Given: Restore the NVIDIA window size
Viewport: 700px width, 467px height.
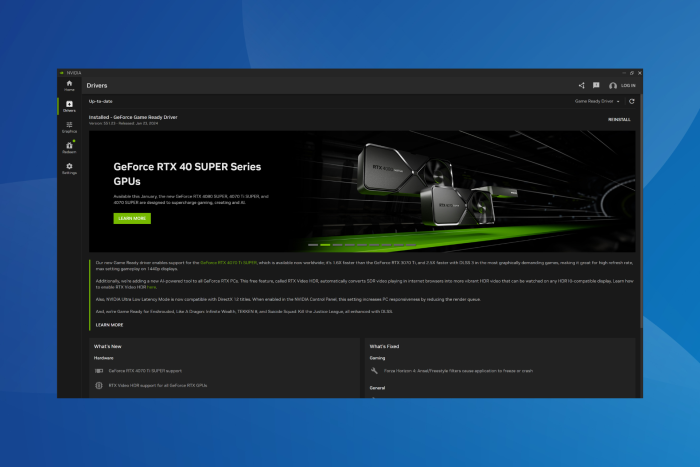Looking at the screenshot, I should click(632, 73).
